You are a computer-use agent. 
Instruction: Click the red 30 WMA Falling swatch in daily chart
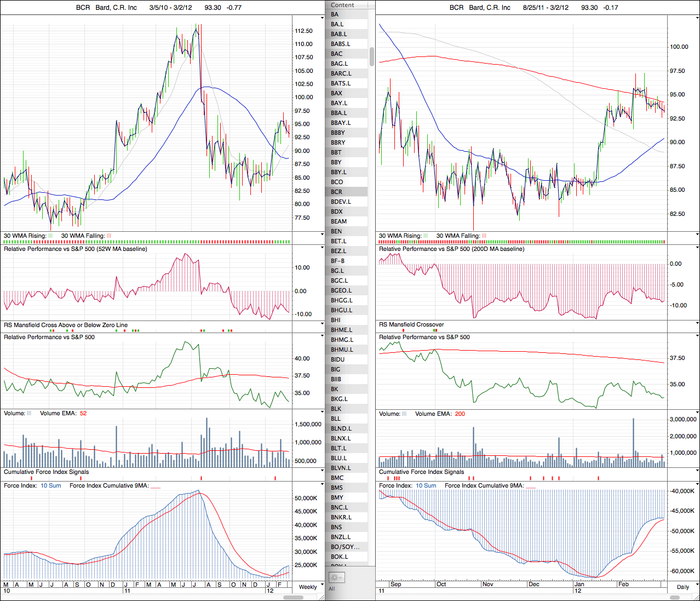click(x=484, y=236)
